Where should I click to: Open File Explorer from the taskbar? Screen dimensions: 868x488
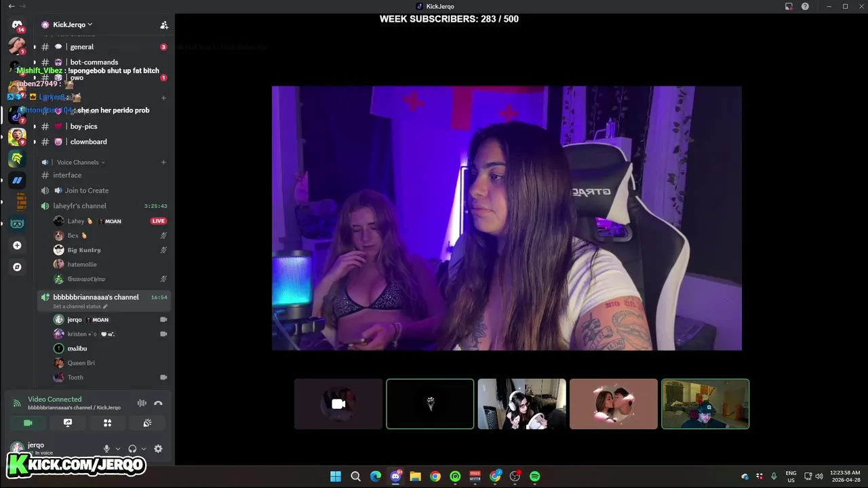415,476
